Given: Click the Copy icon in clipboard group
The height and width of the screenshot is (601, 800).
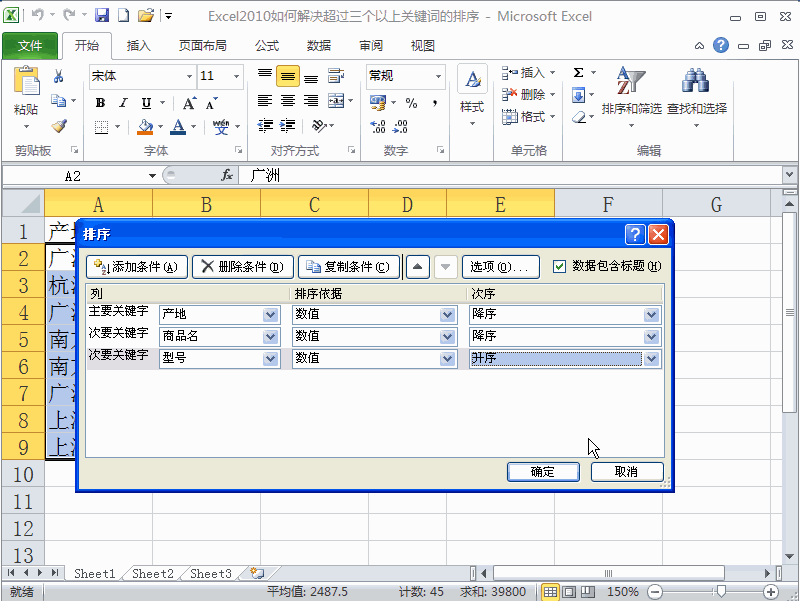Looking at the screenshot, I should point(58,101).
